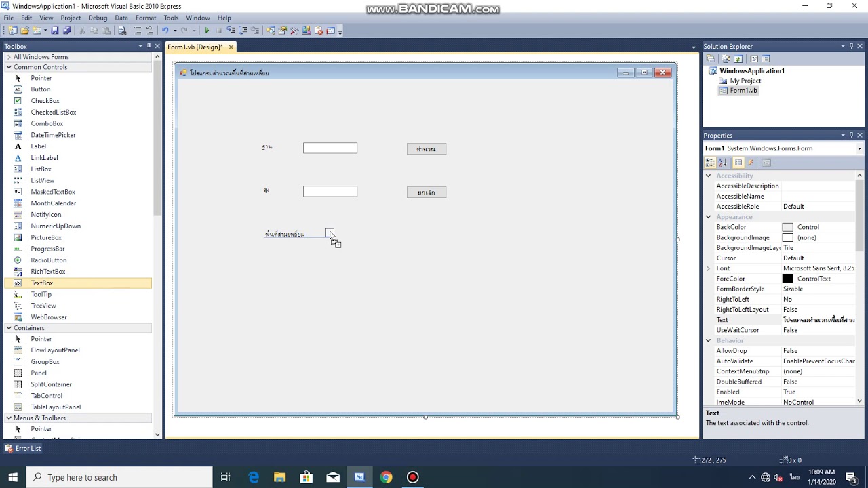Click the Open File toolbar icon

coord(25,30)
